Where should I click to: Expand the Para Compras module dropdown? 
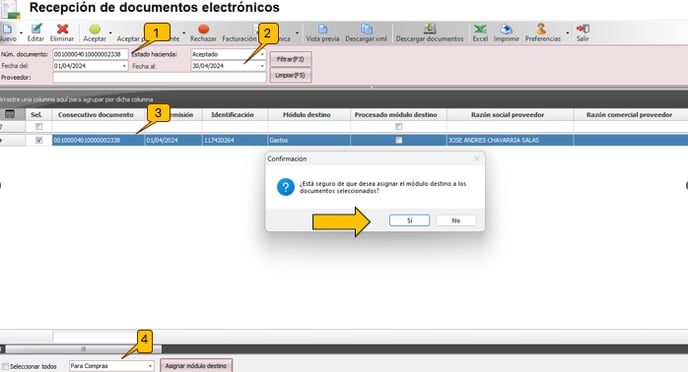pyautogui.click(x=150, y=366)
